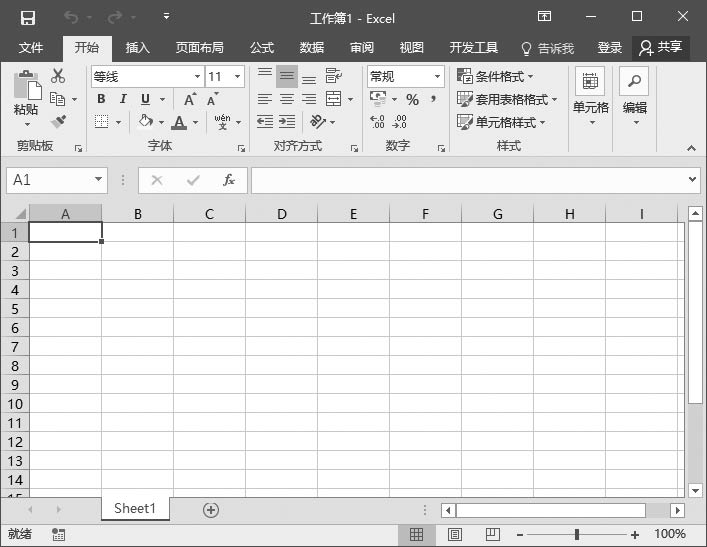Click Decrease Font Size icon
The height and width of the screenshot is (547, 707).
[x=212, y=99]
